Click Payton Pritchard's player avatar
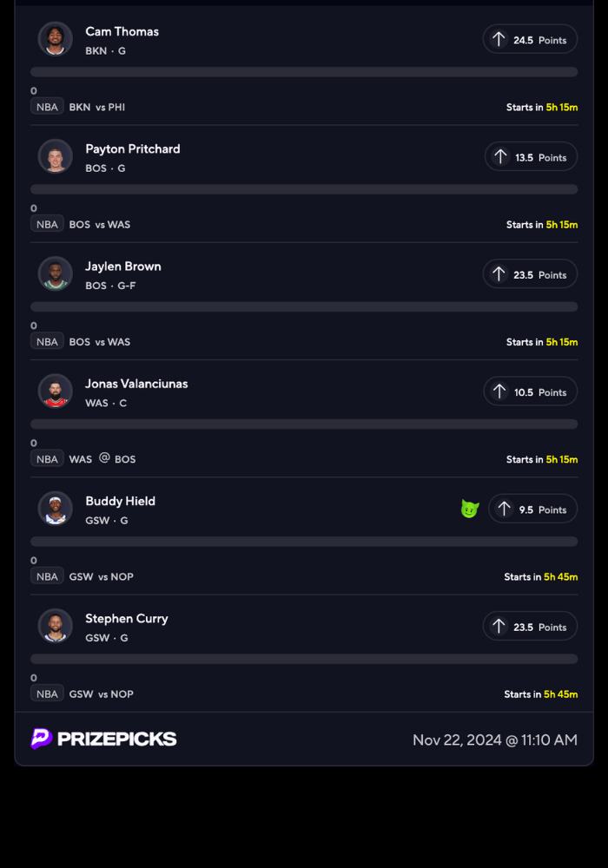 (x=56, y=156)
